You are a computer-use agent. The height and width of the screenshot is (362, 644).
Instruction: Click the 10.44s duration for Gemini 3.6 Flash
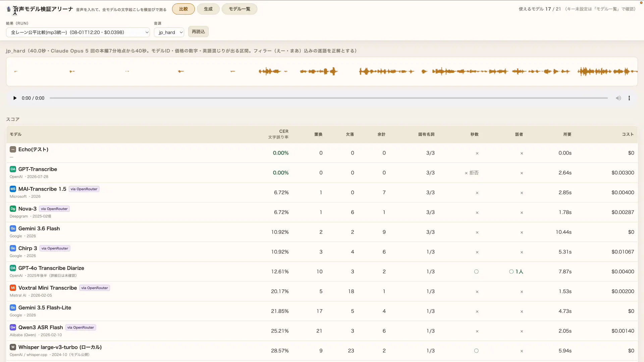[563, 232]
